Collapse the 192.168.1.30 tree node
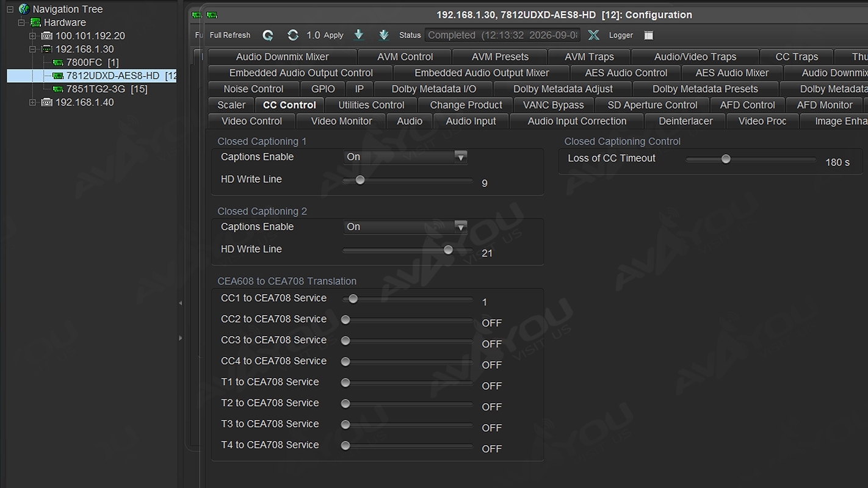This screenshot has width=868, height=488. [33, 49]
